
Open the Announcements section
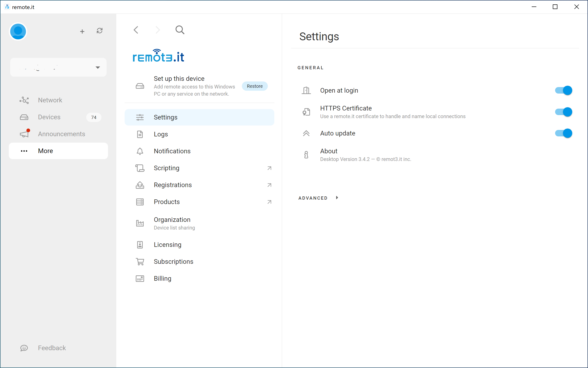pyautogui.click(x=58, y=134)
